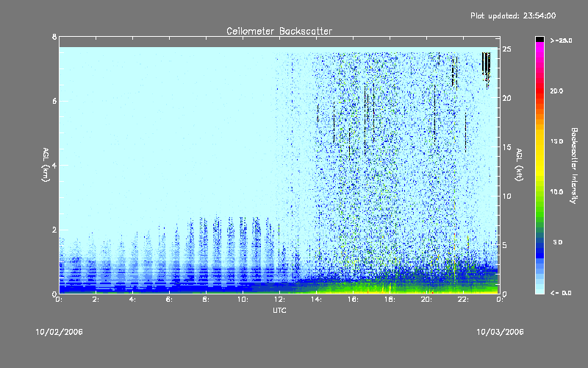Click the '5' kft tick on right axis
588x368 pixels.
505,245
